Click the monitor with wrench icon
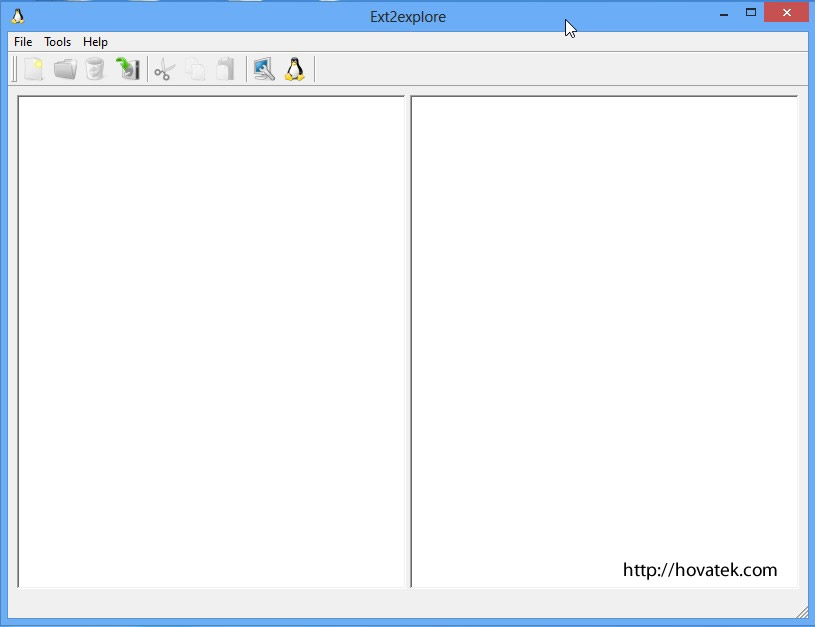Viewport: 815px width, 627px height. tap(264, 69)
